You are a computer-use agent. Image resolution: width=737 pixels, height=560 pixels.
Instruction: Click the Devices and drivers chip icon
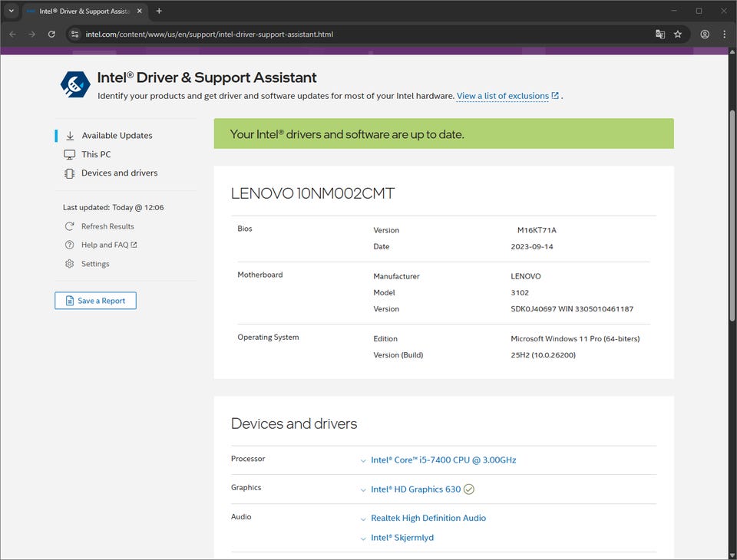[x=70, y=173]
